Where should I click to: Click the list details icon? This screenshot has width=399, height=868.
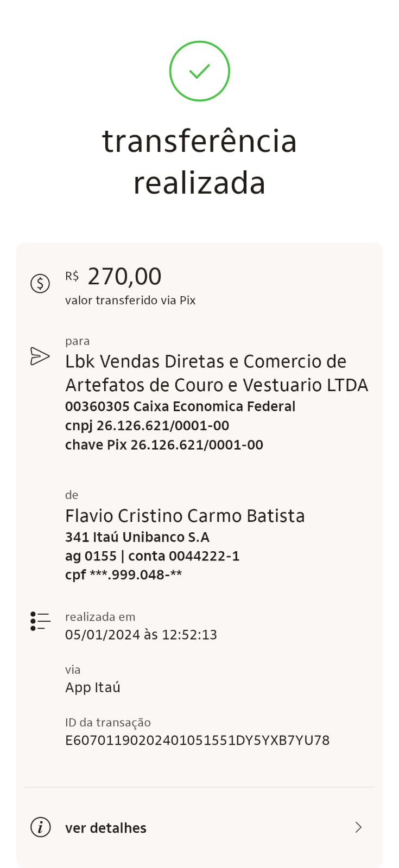40,621
